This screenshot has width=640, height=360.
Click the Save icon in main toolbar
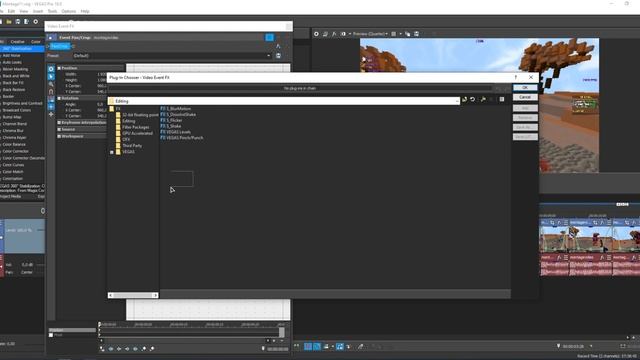point(18,21)
